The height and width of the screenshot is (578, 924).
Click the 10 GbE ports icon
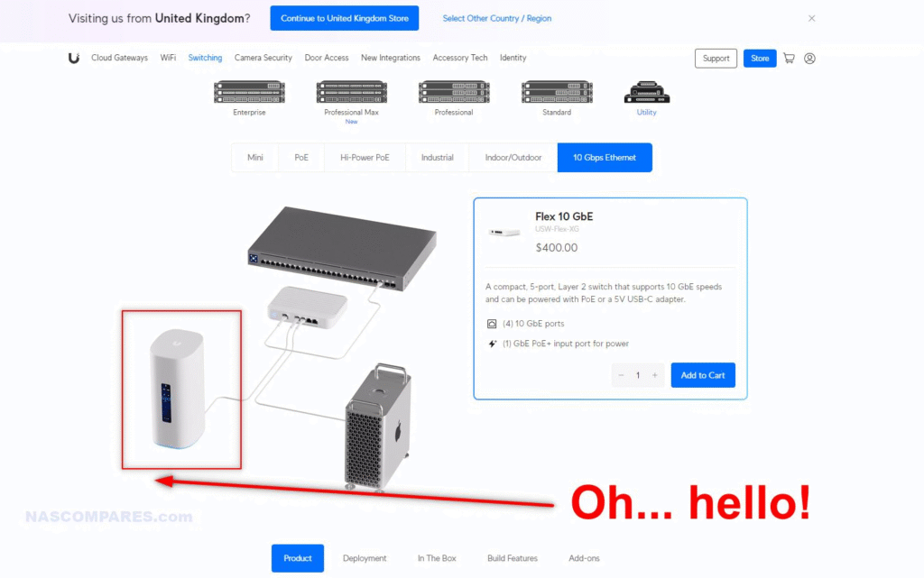tap(492, 324)
